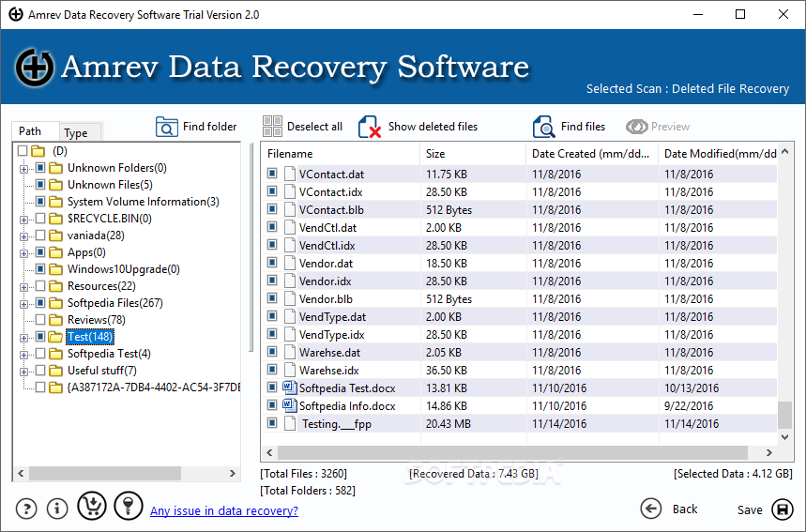806x532 pixels.
Task: Click the folder icon of Reviews(78)
Action: tap(55, 320)
